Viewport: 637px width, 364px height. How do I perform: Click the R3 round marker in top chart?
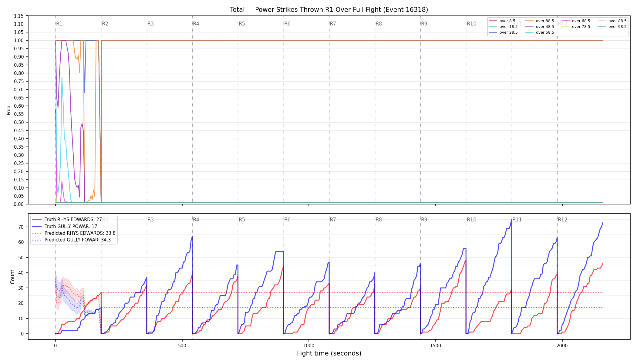(150, 24)
